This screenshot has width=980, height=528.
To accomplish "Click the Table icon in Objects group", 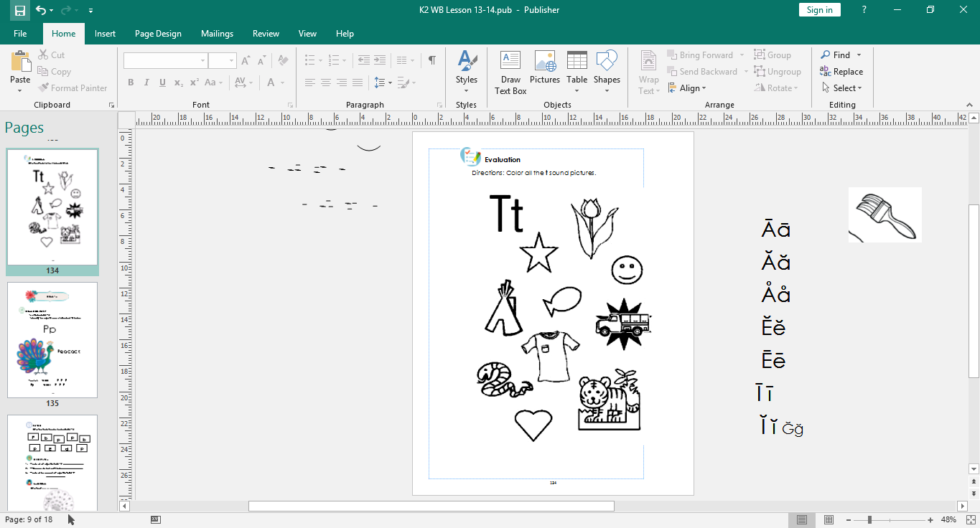I will [x=577, y=68].
